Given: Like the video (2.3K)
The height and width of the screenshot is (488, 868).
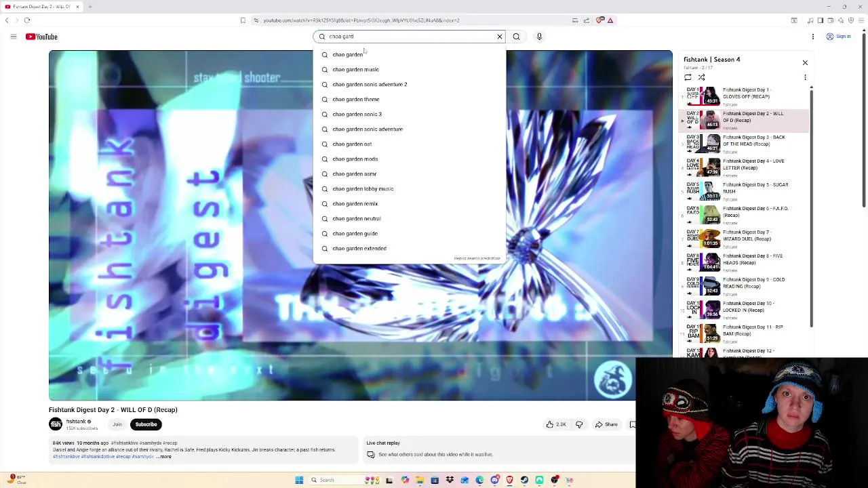Looking at the screenshot, I should pyautogui.click(x=557, y=424).
